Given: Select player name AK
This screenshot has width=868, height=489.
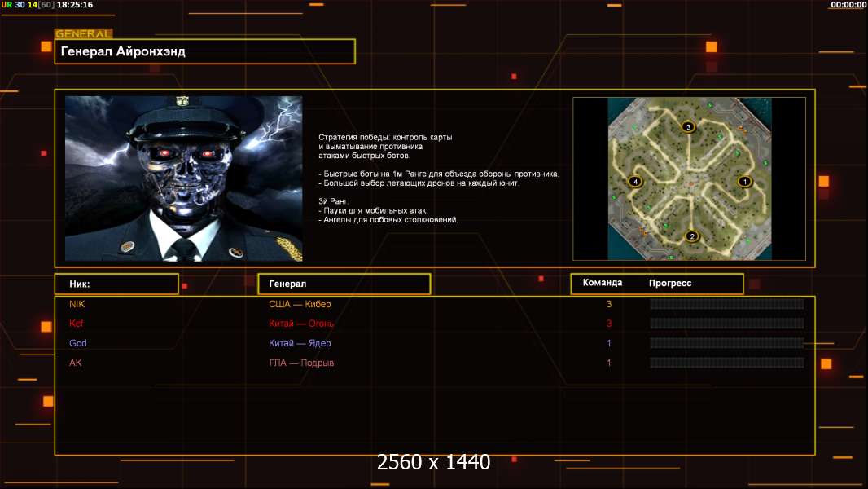Looking at the screenshot, I should click(x=75, y=363).
